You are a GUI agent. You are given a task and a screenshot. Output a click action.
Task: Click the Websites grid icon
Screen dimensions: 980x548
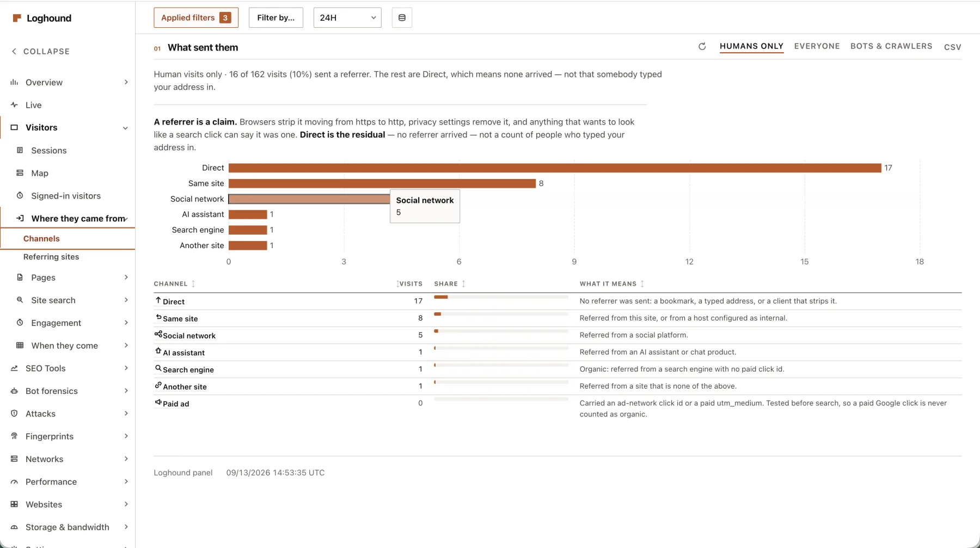tap(14, 504)
